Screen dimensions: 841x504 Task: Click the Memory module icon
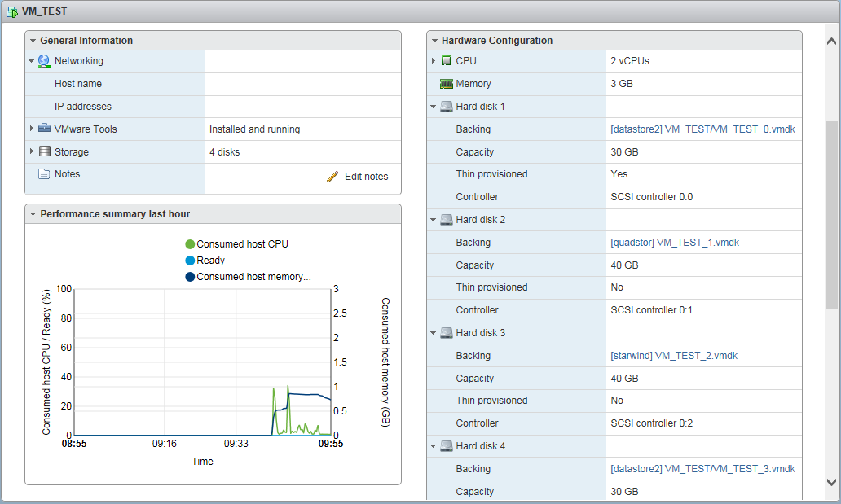click(x=447, y=84)
